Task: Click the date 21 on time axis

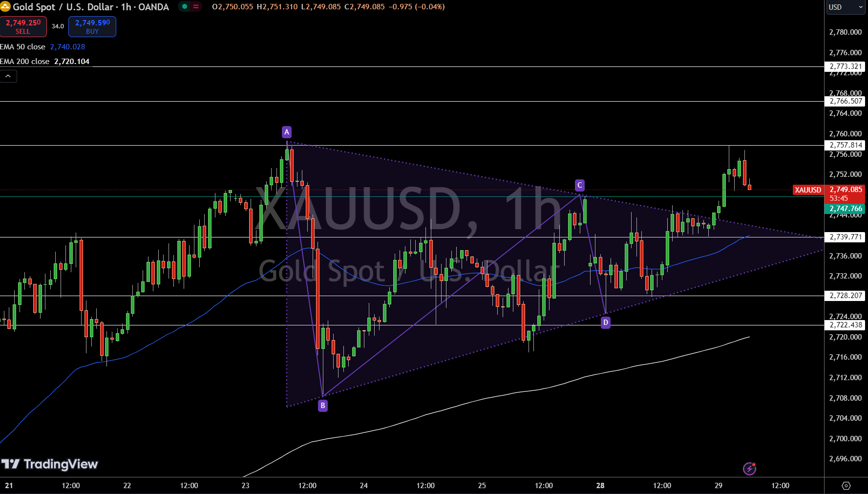Action: pos(9,486)
